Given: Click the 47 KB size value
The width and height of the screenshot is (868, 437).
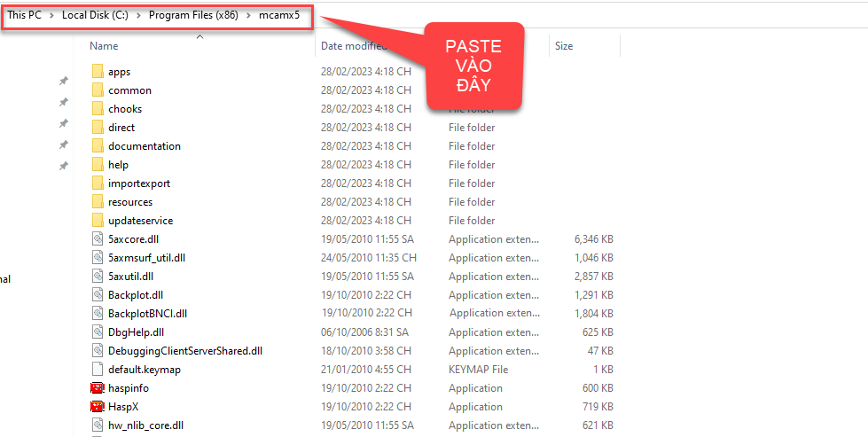Looking at the screenshot, I should click(x=600, y=351).
